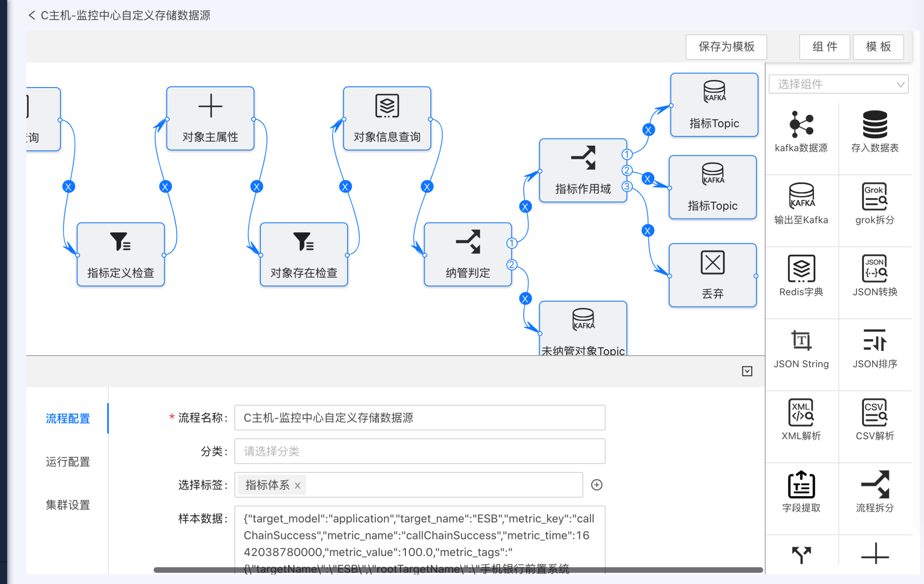Open the 分类 category selector
Screen dimensions: 924x584
tap(419, 451)
